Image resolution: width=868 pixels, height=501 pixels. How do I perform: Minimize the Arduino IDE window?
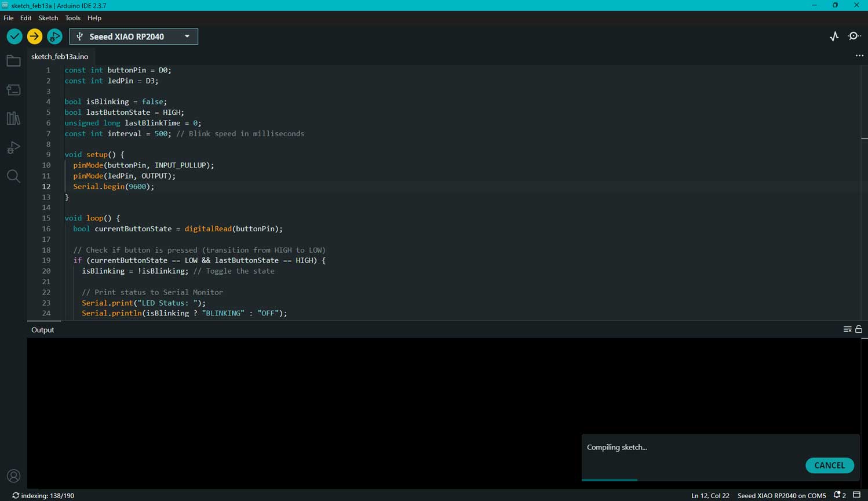814,5
